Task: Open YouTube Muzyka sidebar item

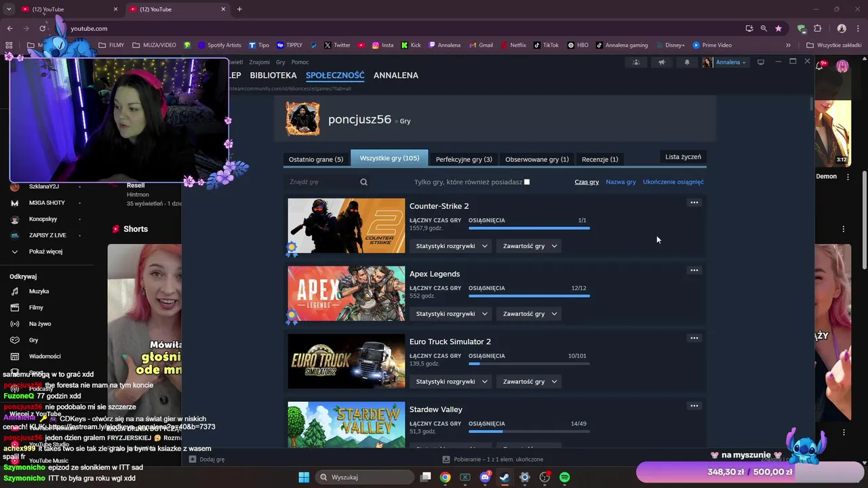Action: click(39, 291)
